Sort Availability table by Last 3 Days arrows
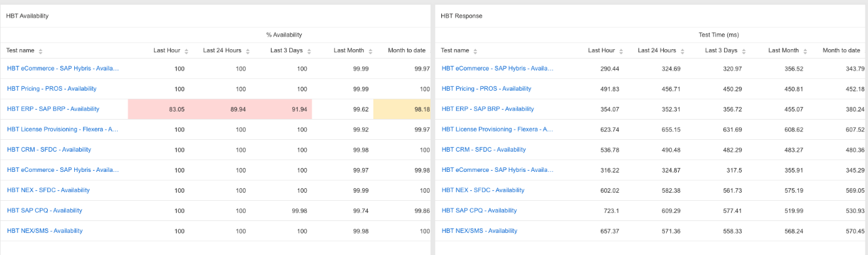 (308, 51)
